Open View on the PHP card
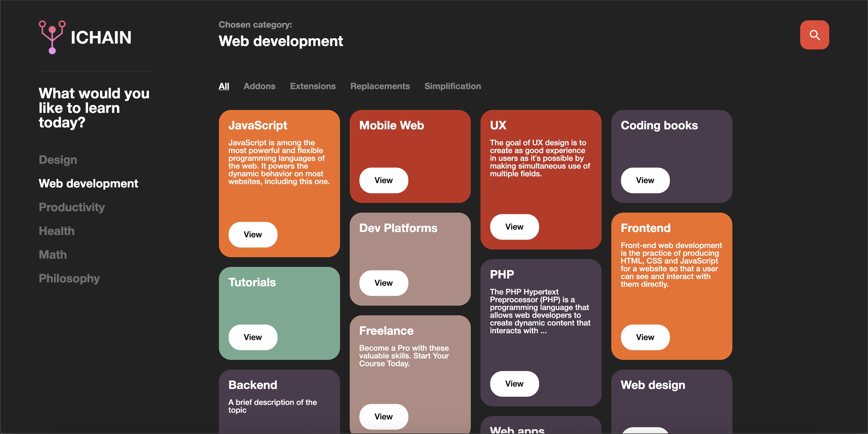The height and width of the screenshot is (434, 868). (x=514, y=384)
